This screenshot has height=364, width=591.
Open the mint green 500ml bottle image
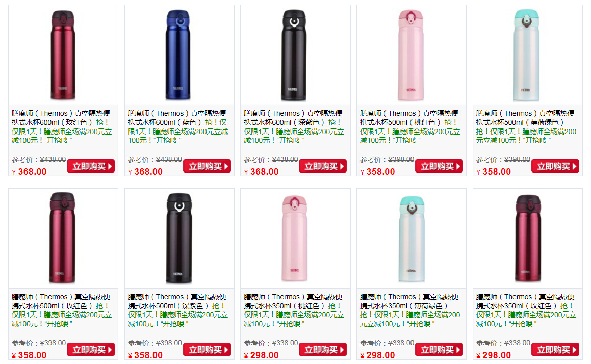click(527, 55)
